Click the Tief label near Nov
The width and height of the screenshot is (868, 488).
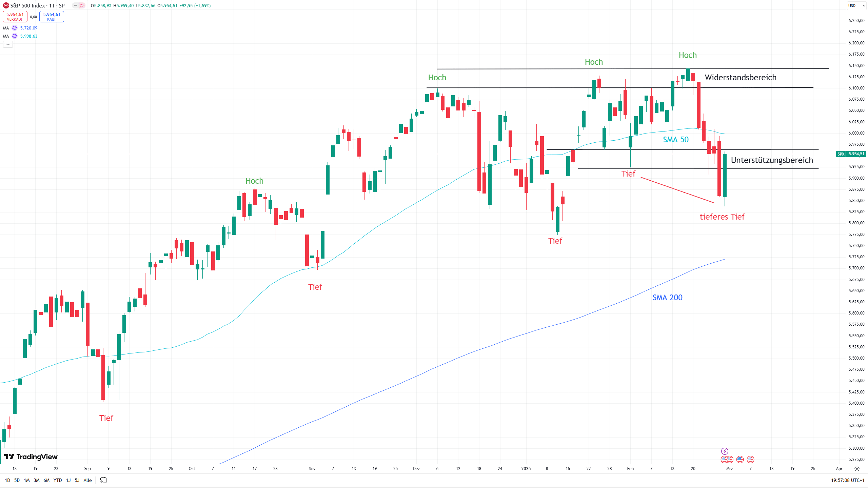pos(315,287)
